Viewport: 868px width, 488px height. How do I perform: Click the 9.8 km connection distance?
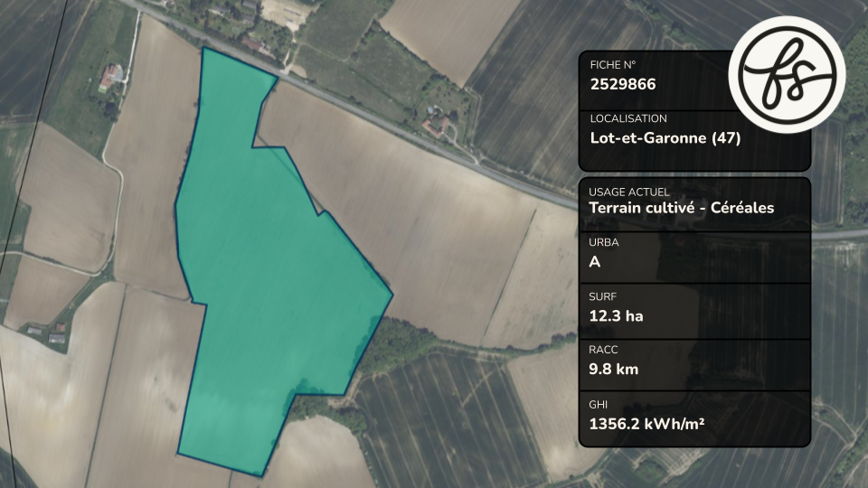[x=614, y=369]
